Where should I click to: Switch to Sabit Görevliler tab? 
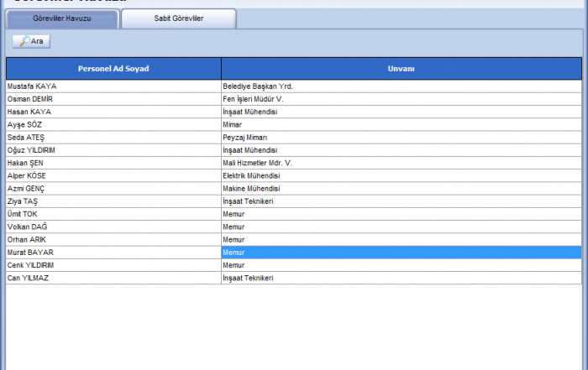[178, 18]
